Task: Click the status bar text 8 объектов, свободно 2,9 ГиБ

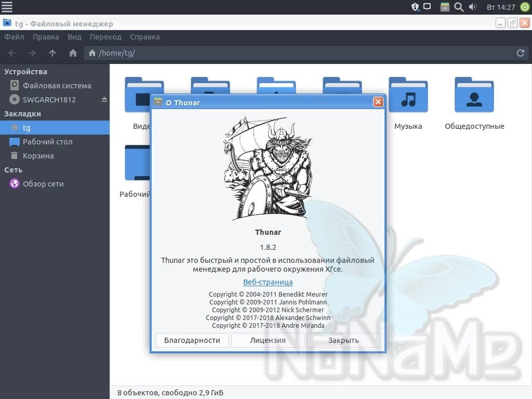Action: tap(170, 393)
